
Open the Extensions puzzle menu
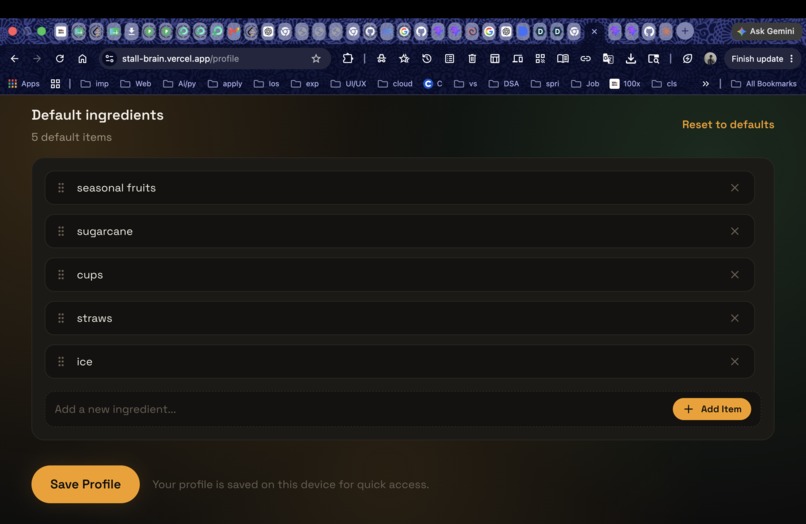pyautogui.click(x=348, y=59)
